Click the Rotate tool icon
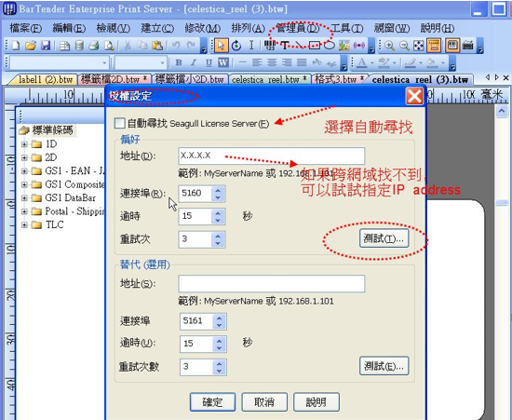 pyautogui.click(x=236, y=46)
